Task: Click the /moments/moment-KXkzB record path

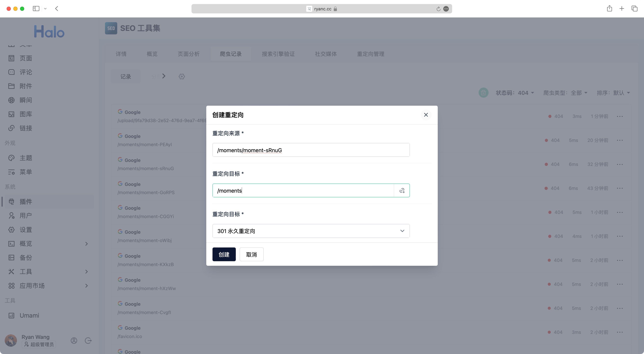Action: click(146, 264)
